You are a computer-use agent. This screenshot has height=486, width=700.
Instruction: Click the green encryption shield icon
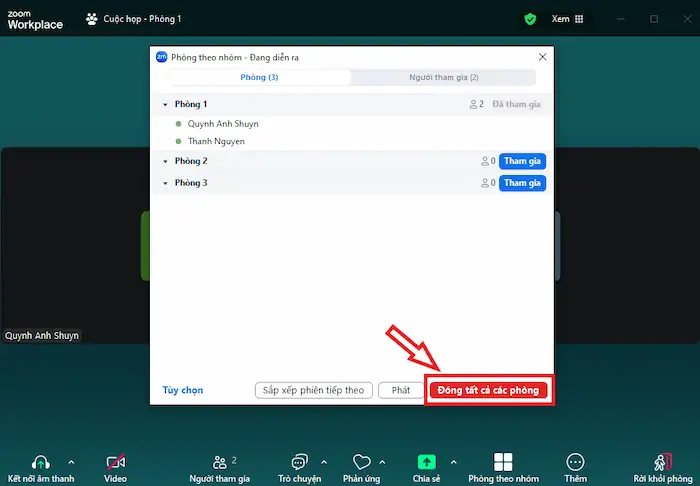[x=531, y=19]
